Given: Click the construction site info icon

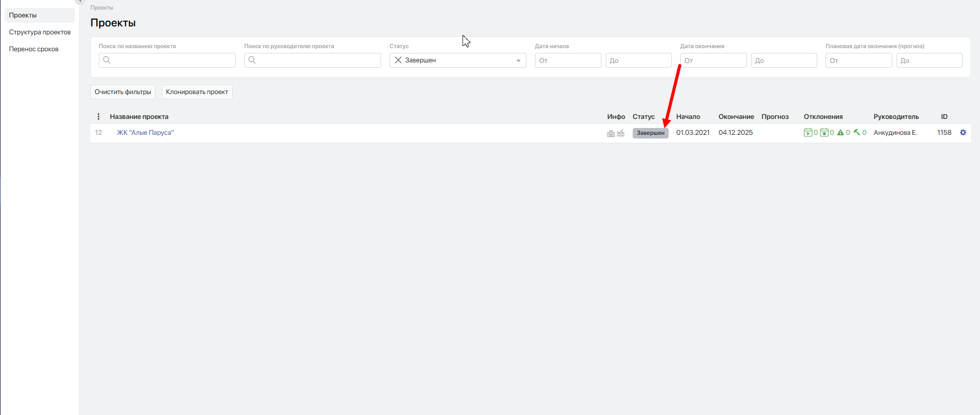Looking at the screenshot, I should [621, 133].
